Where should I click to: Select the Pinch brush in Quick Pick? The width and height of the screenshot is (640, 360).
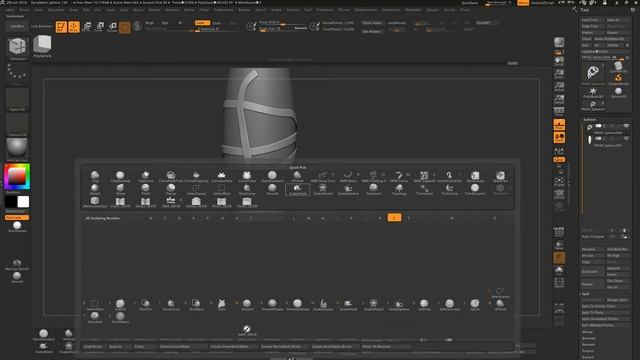(145, 189)
